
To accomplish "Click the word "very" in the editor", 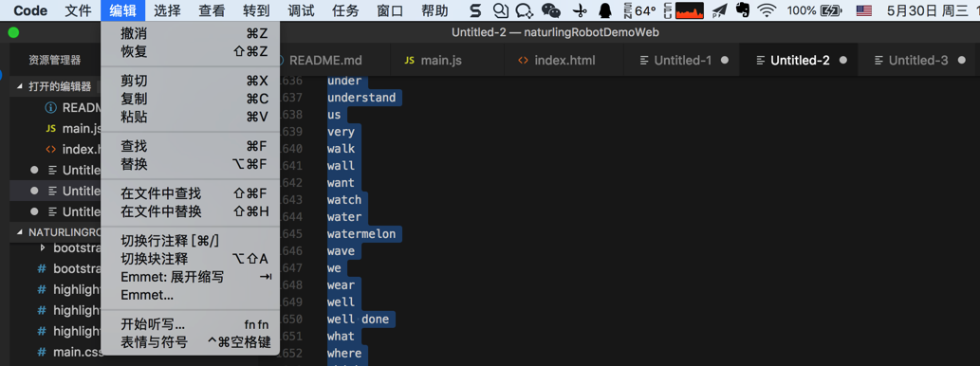I will pyautogui.click(x=342, y=132).
